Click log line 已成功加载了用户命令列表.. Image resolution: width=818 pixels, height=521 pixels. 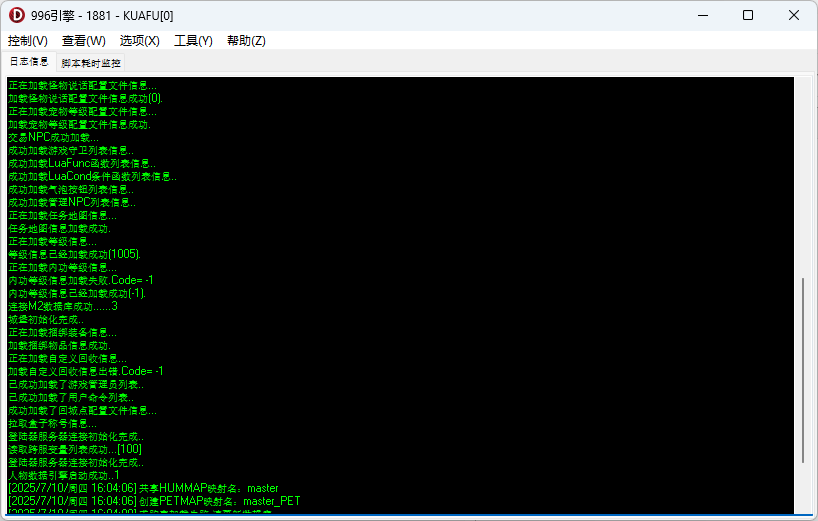point(71,397)
